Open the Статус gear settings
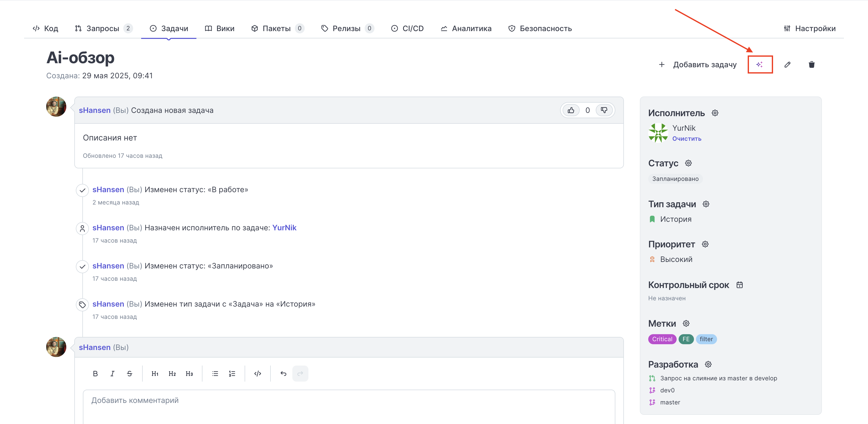The image size is (868, 424). tap(688, 163)
